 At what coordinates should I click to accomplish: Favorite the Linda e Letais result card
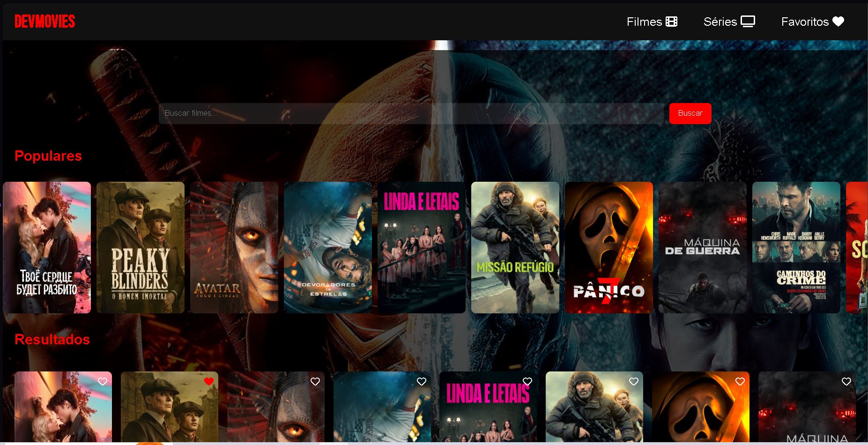click(527, 381)
